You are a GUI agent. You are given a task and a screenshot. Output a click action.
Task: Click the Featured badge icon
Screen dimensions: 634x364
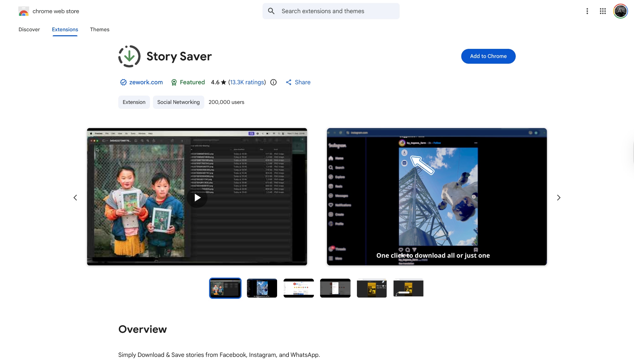[174, 82]
